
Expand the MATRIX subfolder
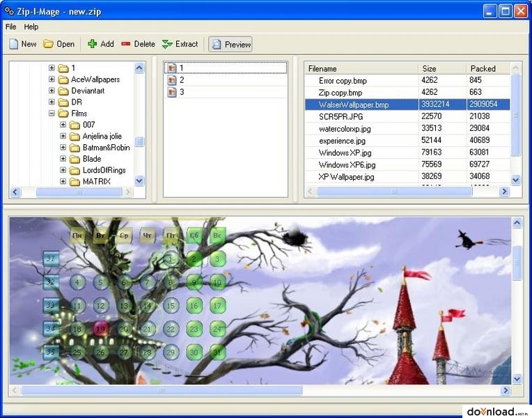[63, 181]
